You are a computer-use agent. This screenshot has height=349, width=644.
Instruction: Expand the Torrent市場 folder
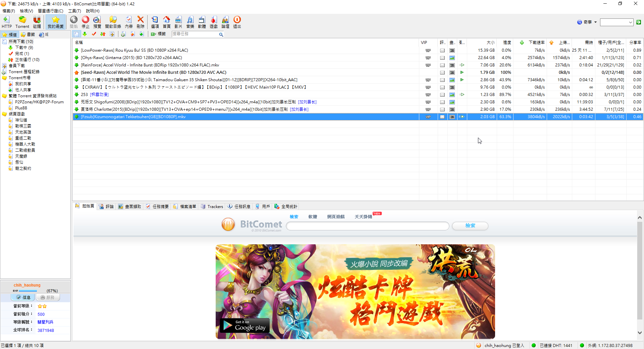(19, 78)
